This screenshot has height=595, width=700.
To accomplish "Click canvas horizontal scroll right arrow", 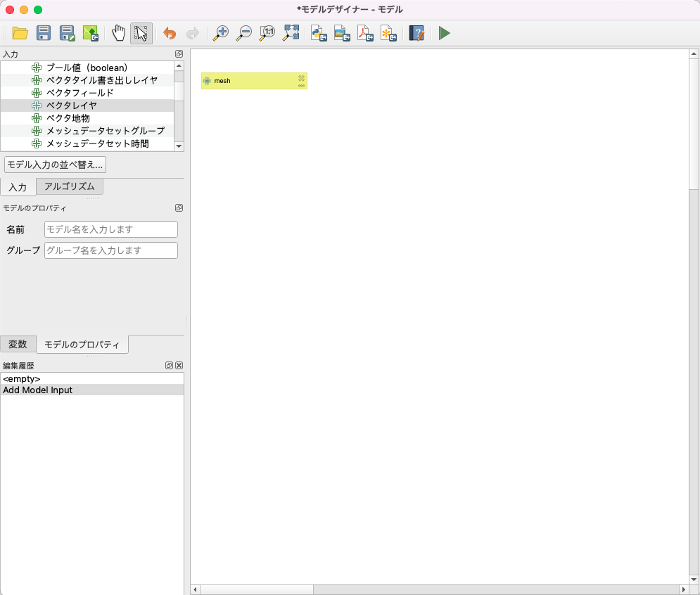I will (684, 589).
